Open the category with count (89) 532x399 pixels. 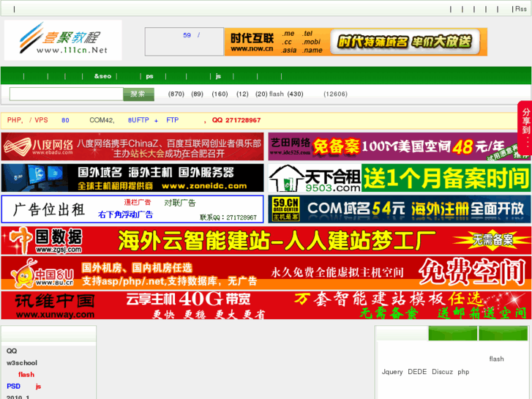(x=197, y=94)
